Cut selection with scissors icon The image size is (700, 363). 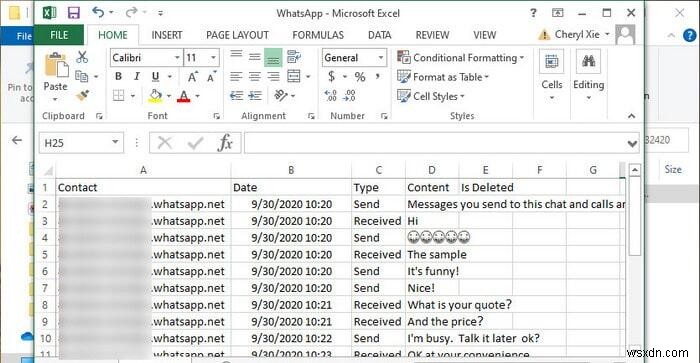click(82, 57)
